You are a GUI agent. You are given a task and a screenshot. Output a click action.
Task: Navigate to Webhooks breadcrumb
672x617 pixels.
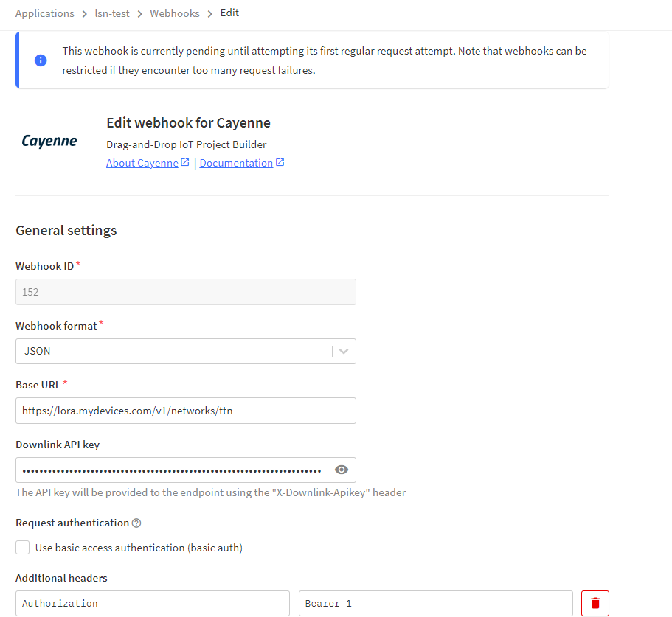point(175,13)
